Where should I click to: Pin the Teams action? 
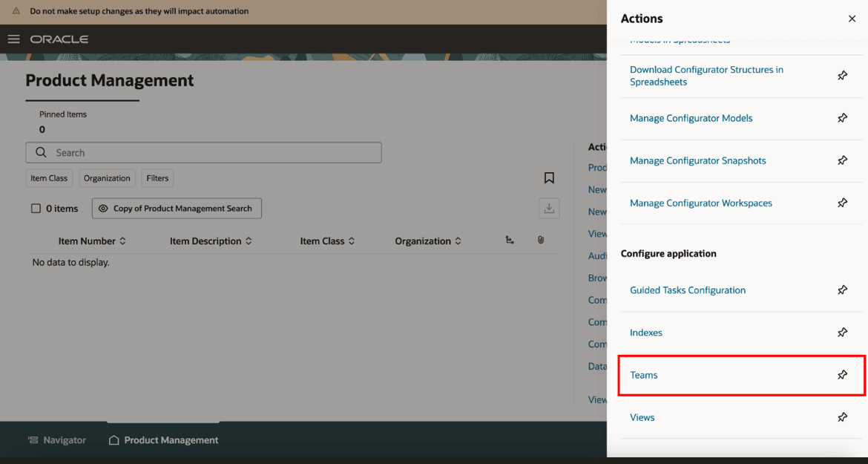(843, 375)
